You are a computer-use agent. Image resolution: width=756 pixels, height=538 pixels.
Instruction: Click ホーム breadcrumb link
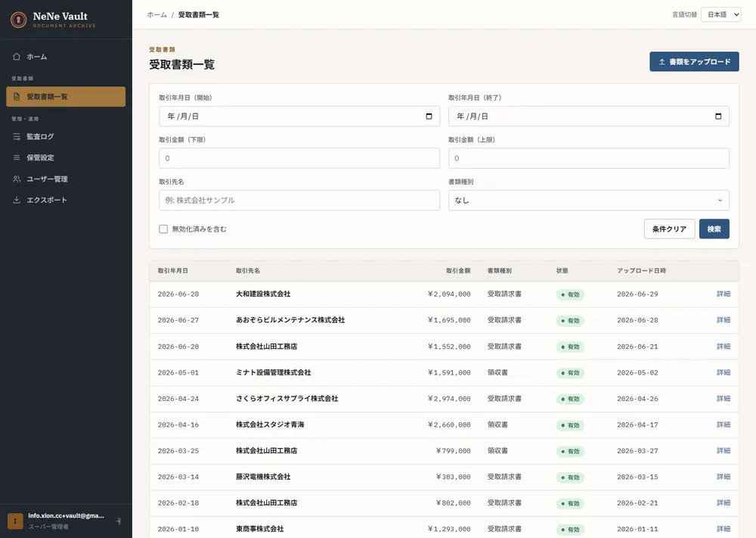(157, 15)
